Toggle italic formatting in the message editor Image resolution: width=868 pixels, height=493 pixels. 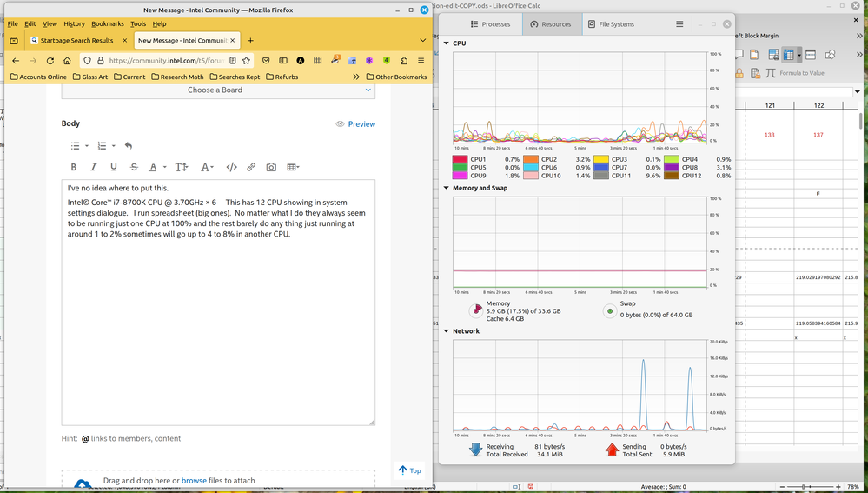pos(94,167)
